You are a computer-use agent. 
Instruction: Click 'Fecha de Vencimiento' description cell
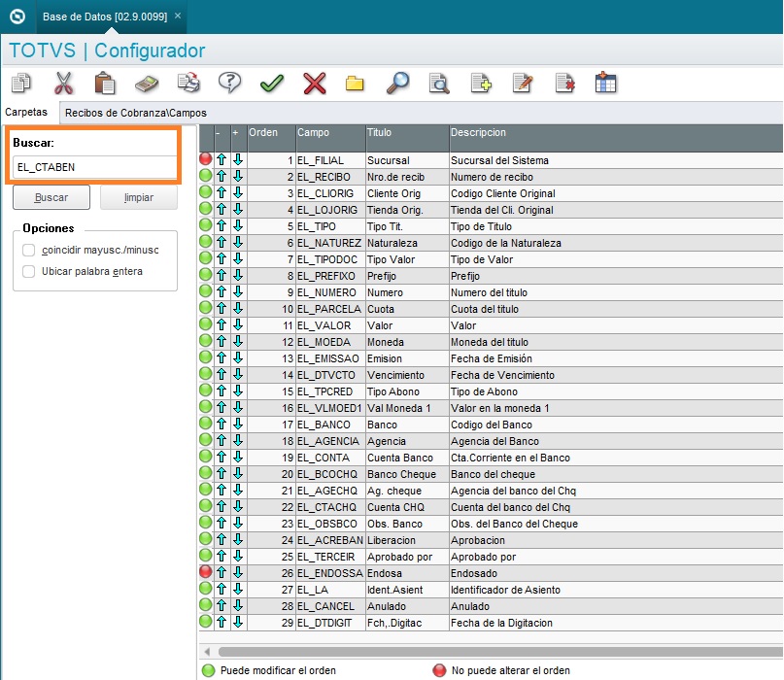pos(616,375)
